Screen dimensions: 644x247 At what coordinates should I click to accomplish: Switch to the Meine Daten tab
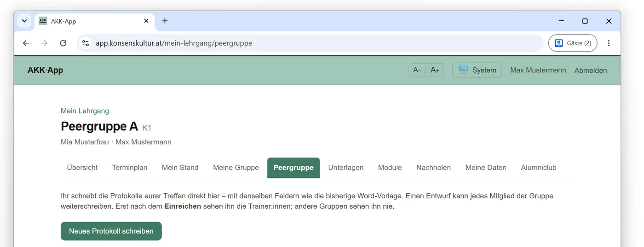tap(486, 168)
